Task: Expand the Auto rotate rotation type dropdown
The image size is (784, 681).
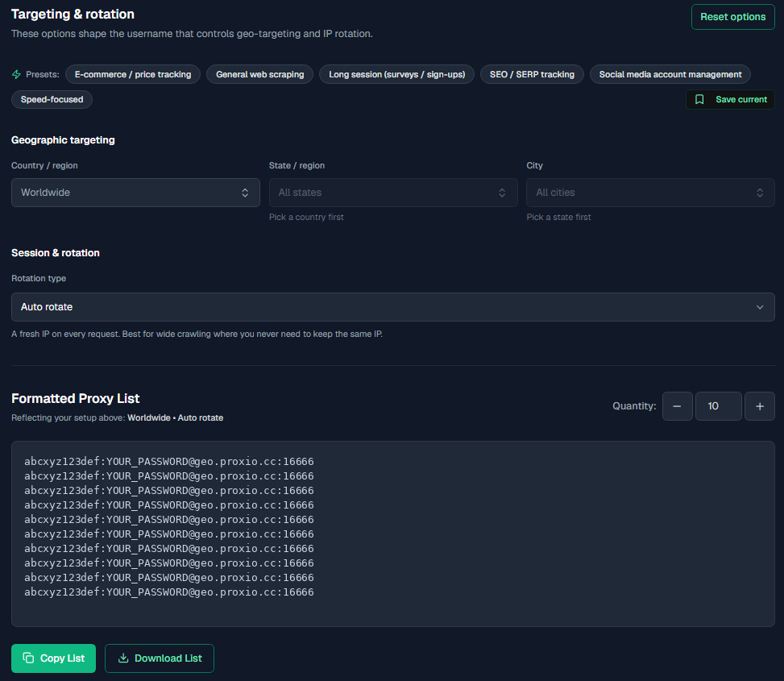Action: click(x=393, y=307)
